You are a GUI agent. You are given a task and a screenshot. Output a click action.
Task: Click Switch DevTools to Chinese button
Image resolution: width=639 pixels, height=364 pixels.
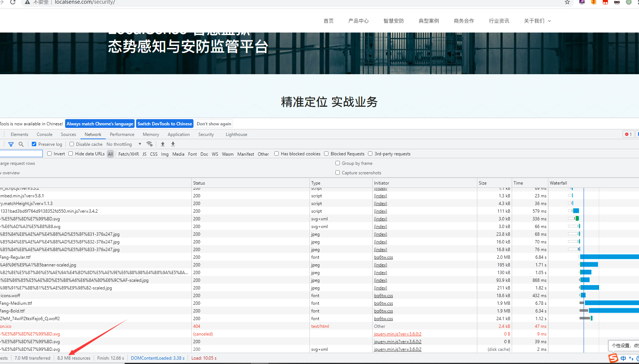[165, 124]
